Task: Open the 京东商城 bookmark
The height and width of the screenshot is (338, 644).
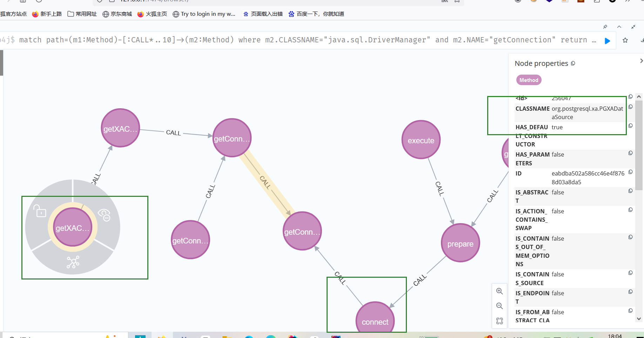Action: click(117, 14)
